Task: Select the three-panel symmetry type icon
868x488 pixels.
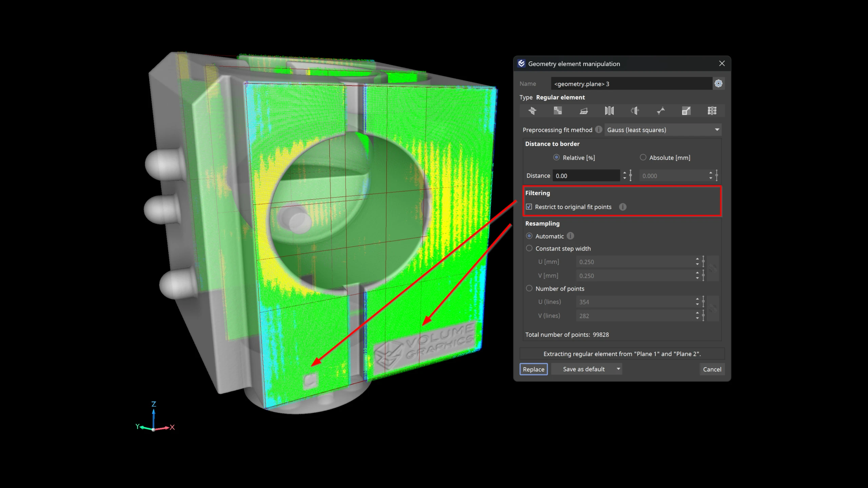Action: [609, 111]
